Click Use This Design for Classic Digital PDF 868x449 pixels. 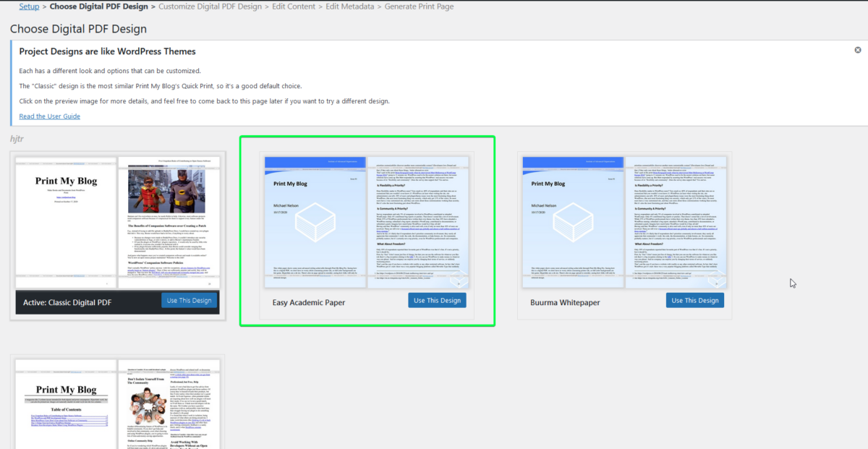pyautogui.click(x=190, y=301)
